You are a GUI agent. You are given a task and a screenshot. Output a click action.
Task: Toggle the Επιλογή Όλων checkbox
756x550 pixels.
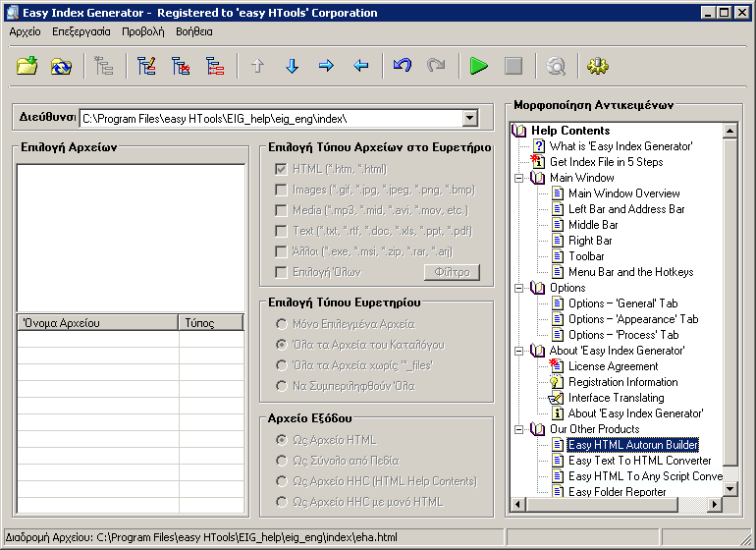pos(281,272)
